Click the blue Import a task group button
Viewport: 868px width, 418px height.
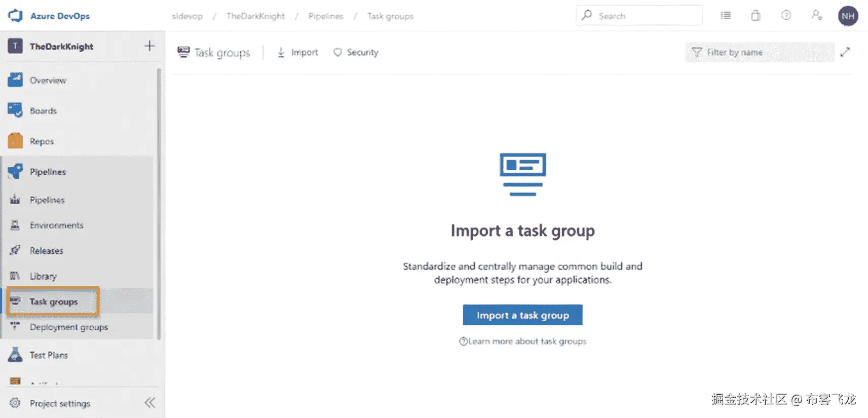click(x=522, y=315)
